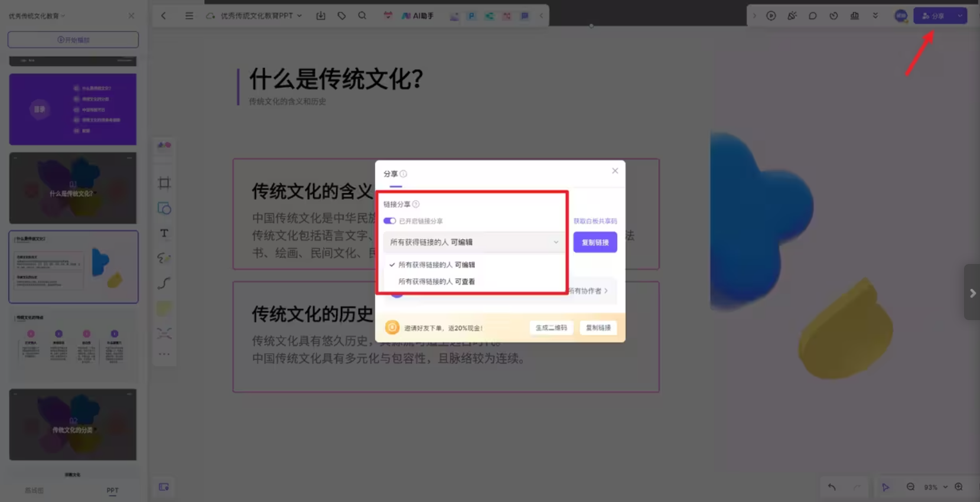Select the purple 目录 slide thumbnail
The width and height of the screenshot is (980, 502).
[73, 109]
